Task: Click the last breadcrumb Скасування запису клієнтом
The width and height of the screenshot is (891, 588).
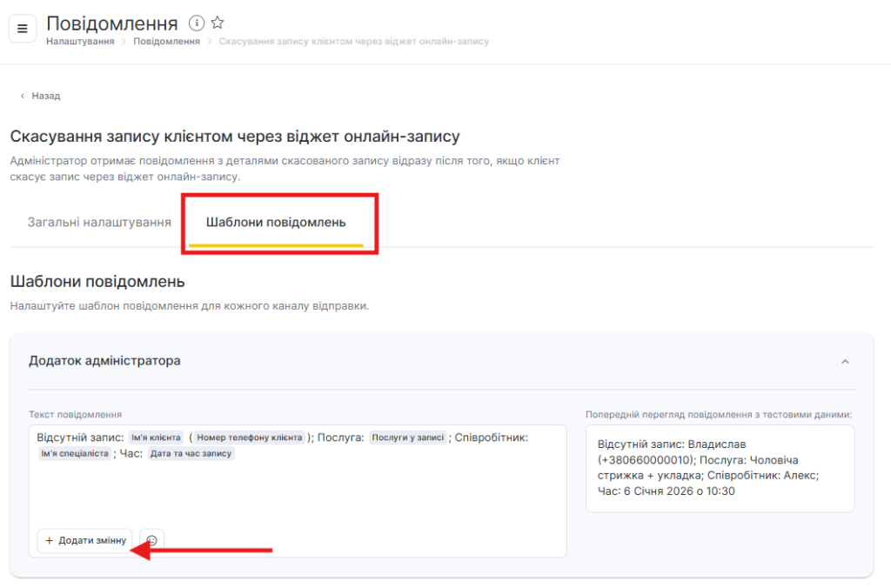Action: click(353, 42)
